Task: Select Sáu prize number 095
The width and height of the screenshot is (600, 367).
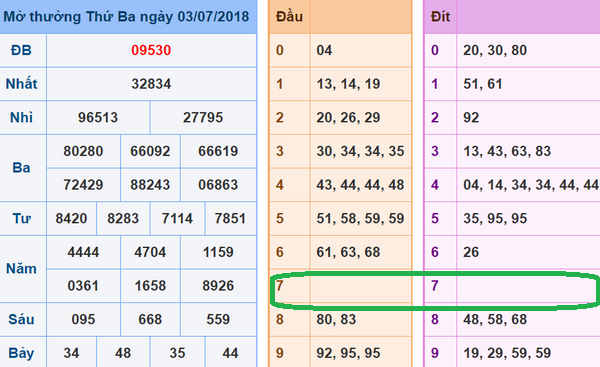Action: pos(83,320)
